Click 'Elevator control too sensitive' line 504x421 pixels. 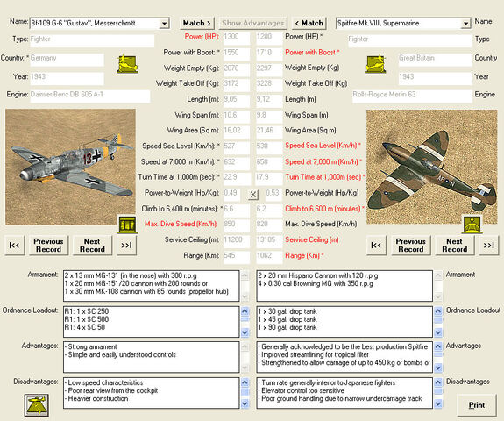pos(302,390)
